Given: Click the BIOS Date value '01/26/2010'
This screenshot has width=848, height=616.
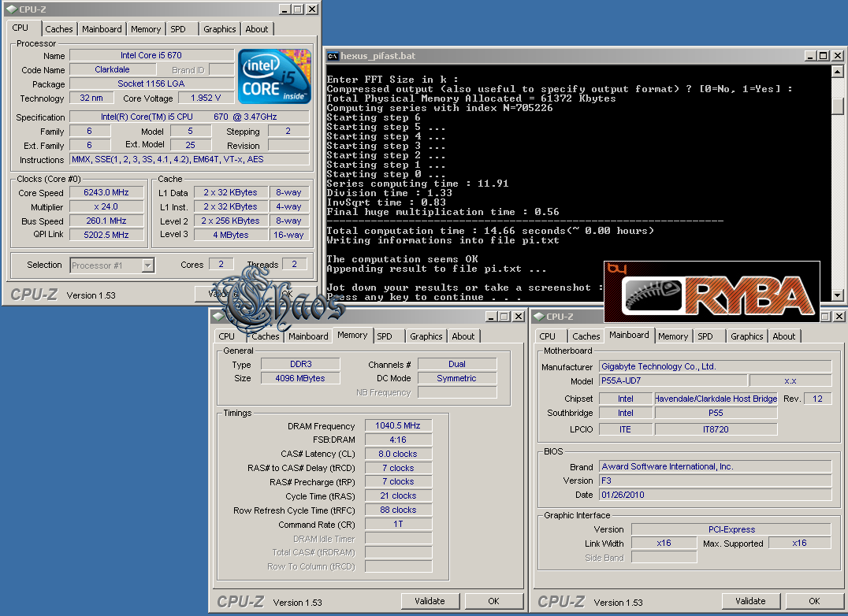Looking at the screenshot, I should coord(715,495).
